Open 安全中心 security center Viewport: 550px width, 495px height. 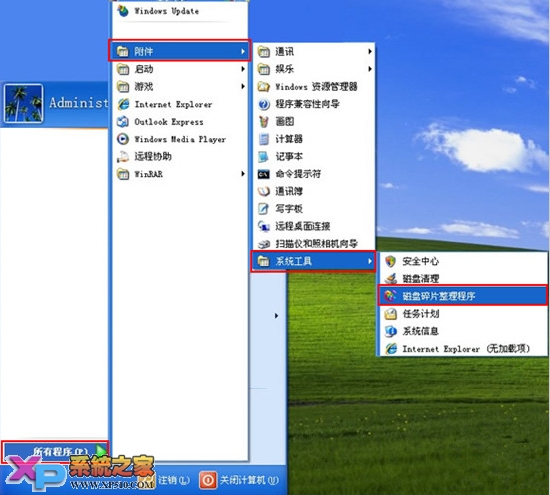point(462,261)
